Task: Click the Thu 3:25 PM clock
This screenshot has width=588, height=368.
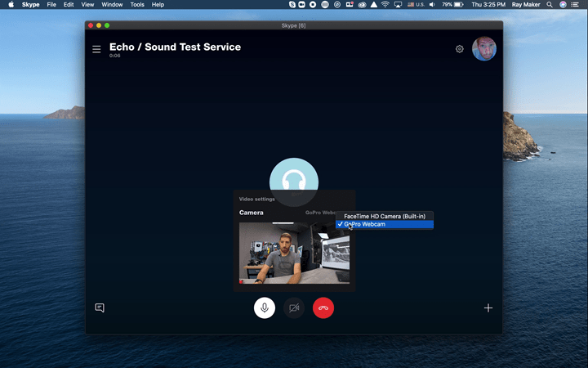Action: click(488, 5)
